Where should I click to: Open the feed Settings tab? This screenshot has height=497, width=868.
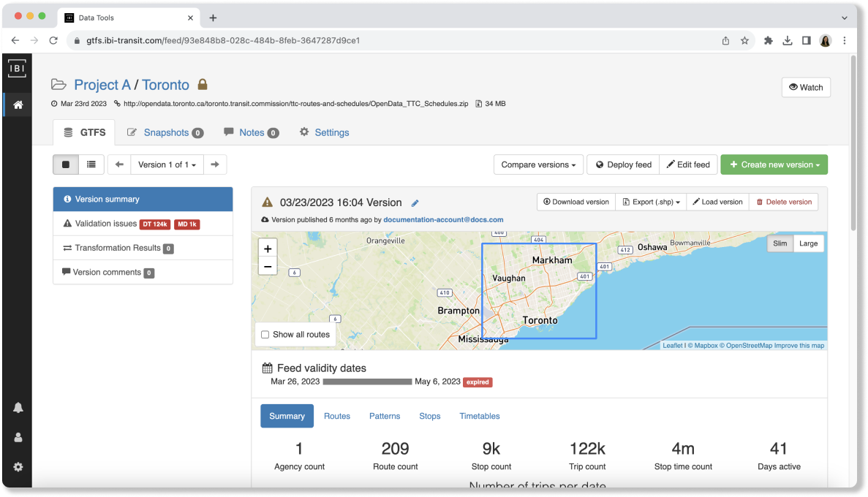(325, 133)
